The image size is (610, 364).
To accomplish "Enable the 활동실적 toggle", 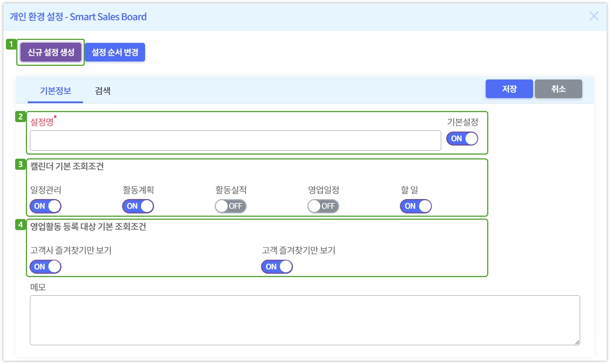I will tap(230, 206).
